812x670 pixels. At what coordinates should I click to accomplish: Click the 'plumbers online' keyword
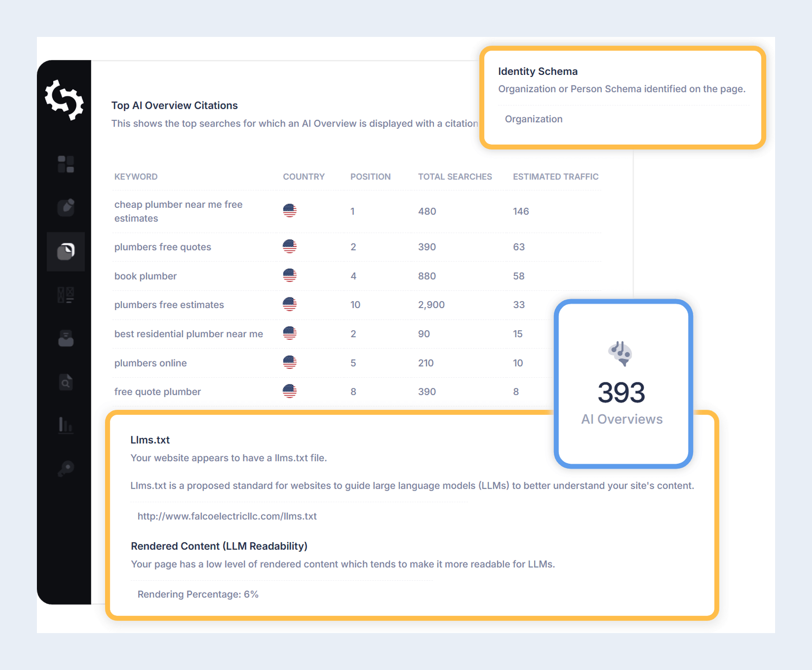[150, 363]
